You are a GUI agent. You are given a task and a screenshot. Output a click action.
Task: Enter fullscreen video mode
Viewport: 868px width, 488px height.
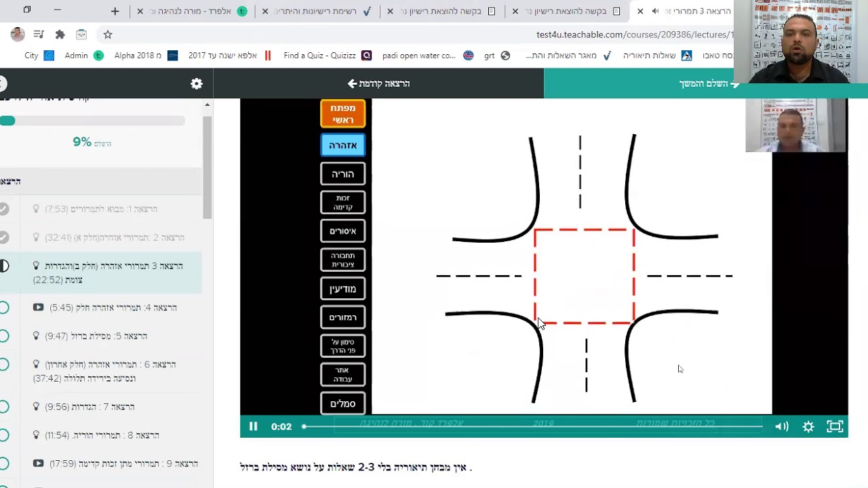point(835,426)
